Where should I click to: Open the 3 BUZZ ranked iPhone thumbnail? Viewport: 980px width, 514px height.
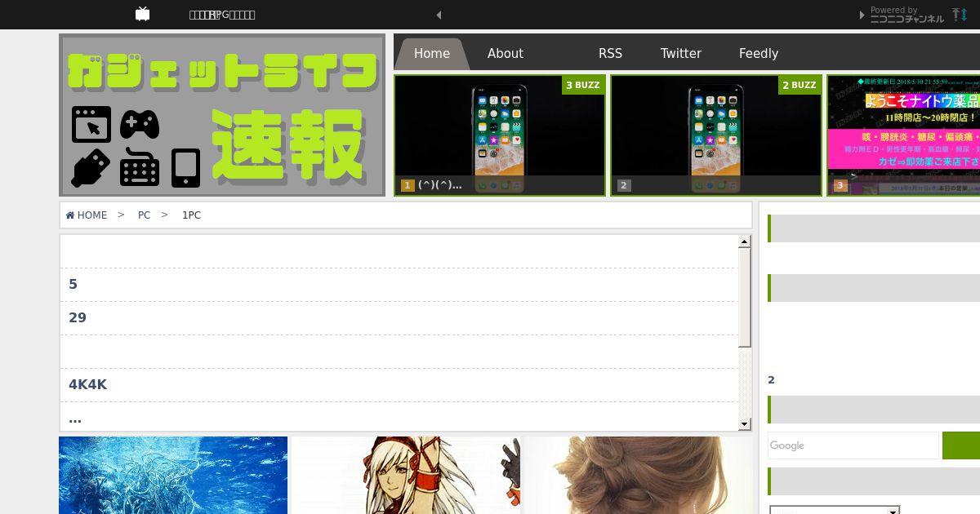[x=500, y=135]
